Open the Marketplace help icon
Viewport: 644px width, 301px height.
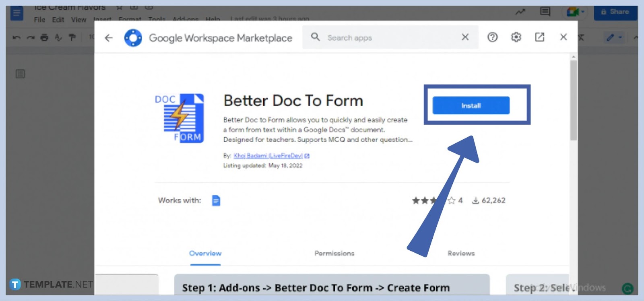(x=492, y=37)
